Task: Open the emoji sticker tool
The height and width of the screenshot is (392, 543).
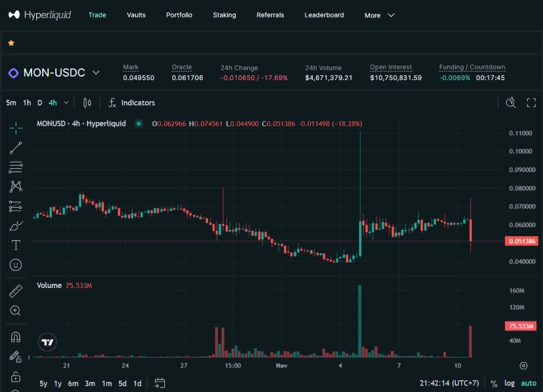Action: pos(16,265)
